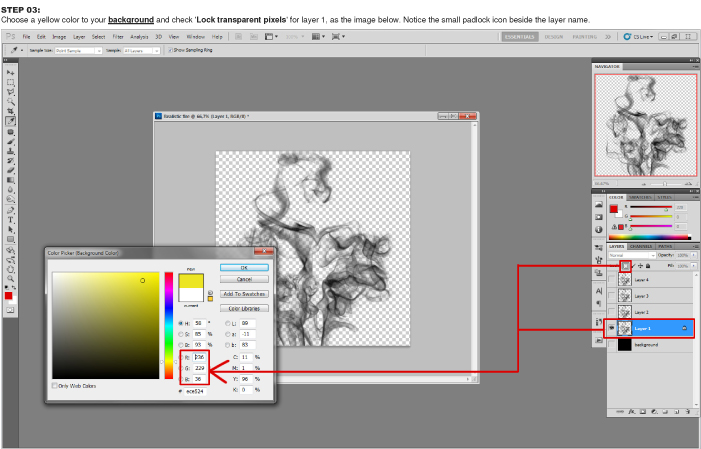
Task: Select the Gradient tool
Action: click(x=10, y=180)
